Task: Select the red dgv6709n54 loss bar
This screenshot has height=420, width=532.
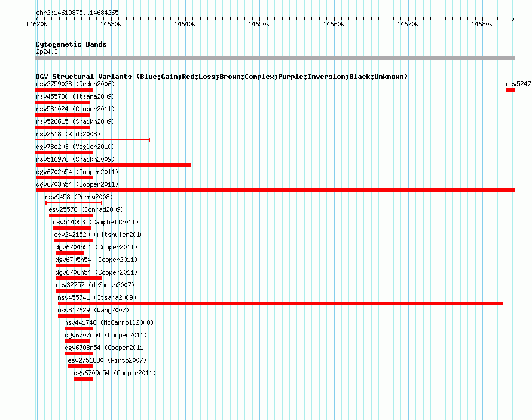Action: pyautogui.click(x=84, y=379)
